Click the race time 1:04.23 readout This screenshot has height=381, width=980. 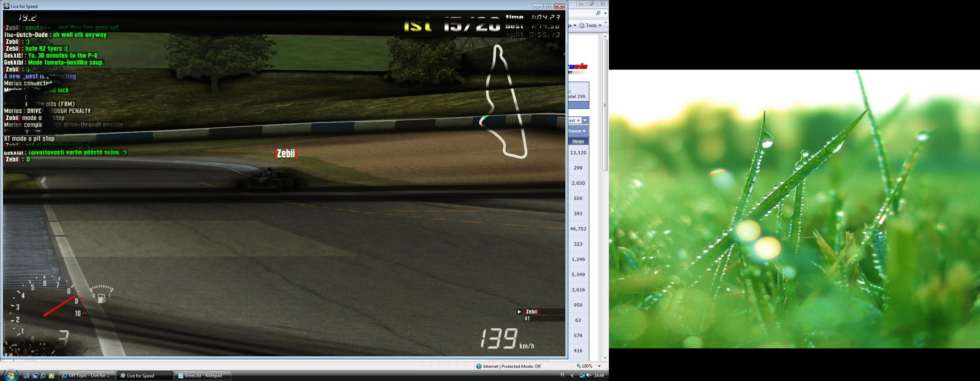pyautogui.click(x=546, y=17)
